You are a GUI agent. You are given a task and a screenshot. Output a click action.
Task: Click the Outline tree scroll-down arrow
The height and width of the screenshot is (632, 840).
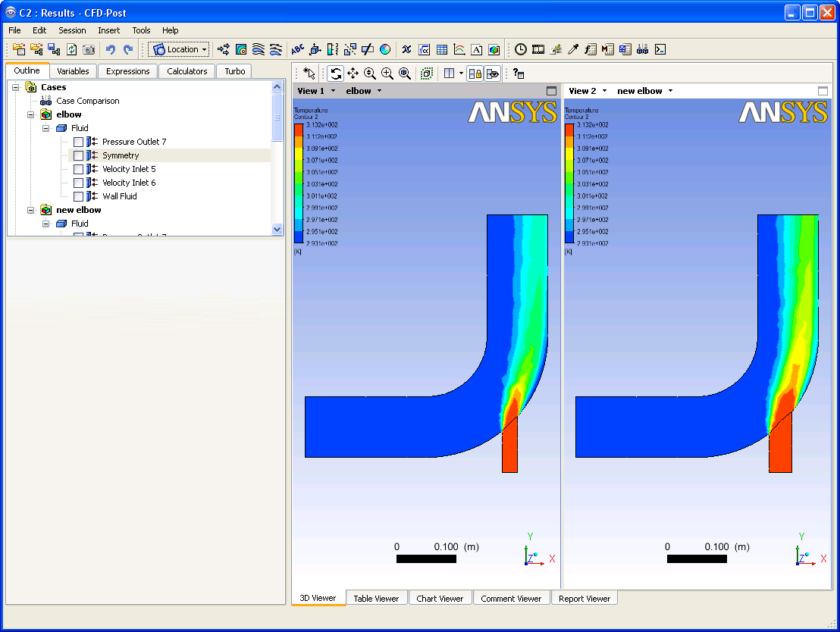[277, 230]
